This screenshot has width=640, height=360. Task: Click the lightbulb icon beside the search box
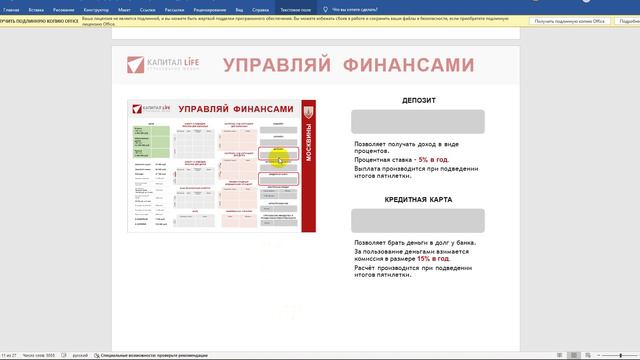click(325, 9)
